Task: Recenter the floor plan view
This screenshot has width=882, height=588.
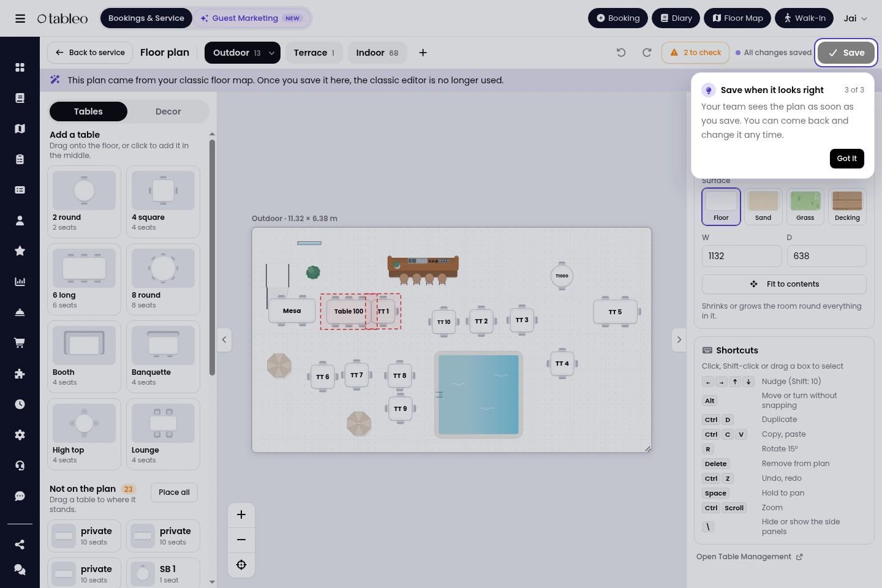Action: (x=241, y=565)
